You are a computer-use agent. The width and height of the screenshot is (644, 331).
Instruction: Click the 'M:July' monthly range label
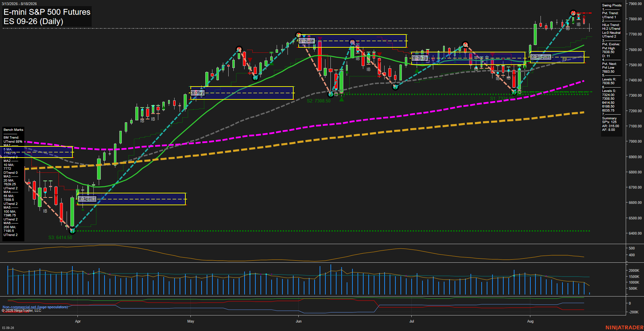coord(420,58)
